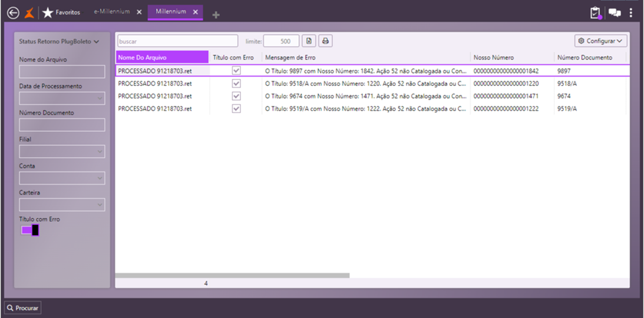Click the limite field showing 500

(x=281, y=41)
